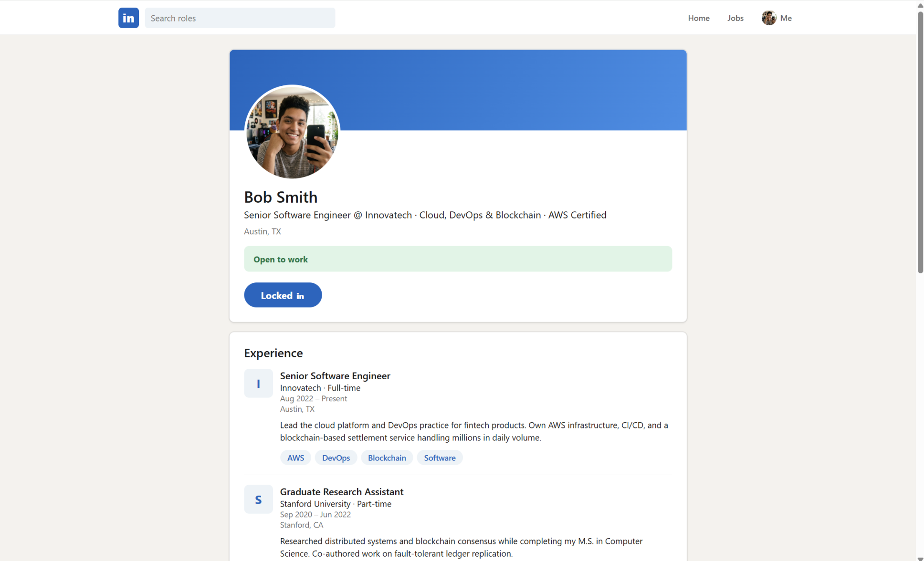Click the Open to work banner
The width and height of the screenshot is (924, 561).
coord(458,259)
